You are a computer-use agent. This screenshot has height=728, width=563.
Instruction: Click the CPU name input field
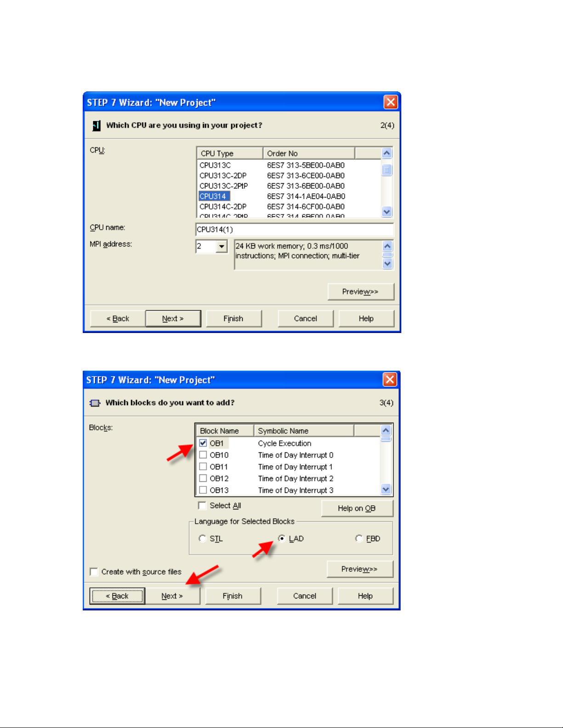click(294, 229)
